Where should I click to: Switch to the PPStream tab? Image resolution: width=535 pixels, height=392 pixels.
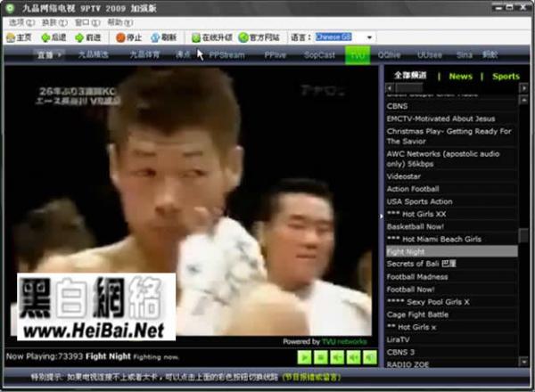click(226, 55)
